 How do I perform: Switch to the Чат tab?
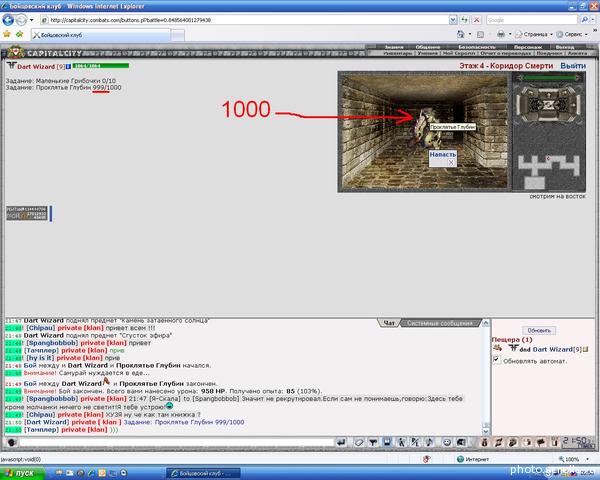[x=388, y=323]
